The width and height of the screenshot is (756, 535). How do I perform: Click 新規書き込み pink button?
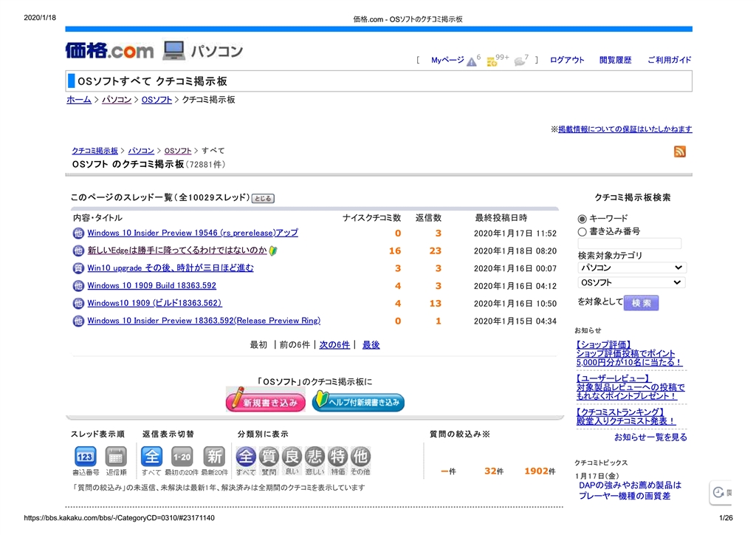click(x=266, y=401)
